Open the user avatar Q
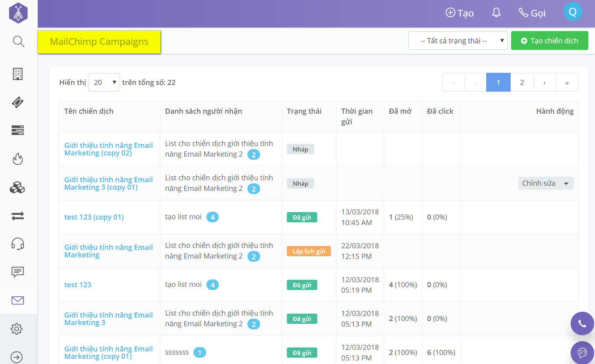The height and width of the screenshot is (364, 595). click(573, 12)
